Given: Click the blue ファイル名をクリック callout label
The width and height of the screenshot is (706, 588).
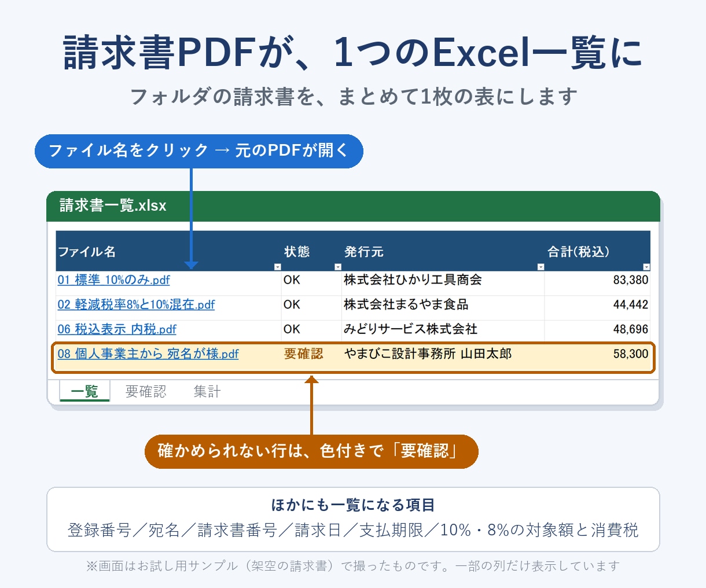Looking at the screenshot, I should [x=199, y=151].
